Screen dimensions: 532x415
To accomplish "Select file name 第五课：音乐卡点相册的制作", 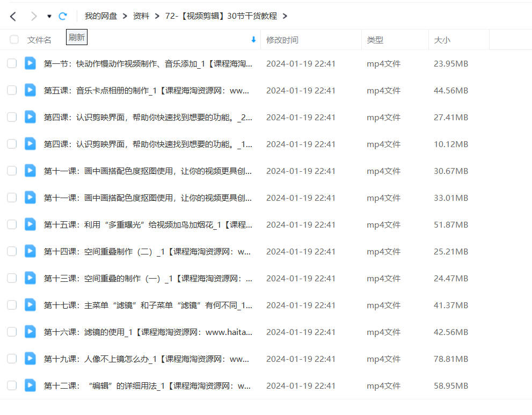I will pyautogui.click(x=146, y=91).
